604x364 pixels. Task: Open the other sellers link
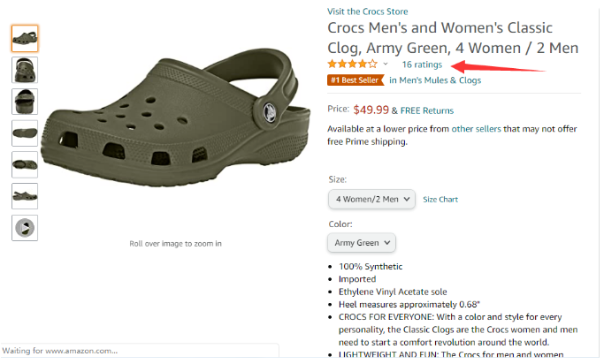tap(476, 129)
